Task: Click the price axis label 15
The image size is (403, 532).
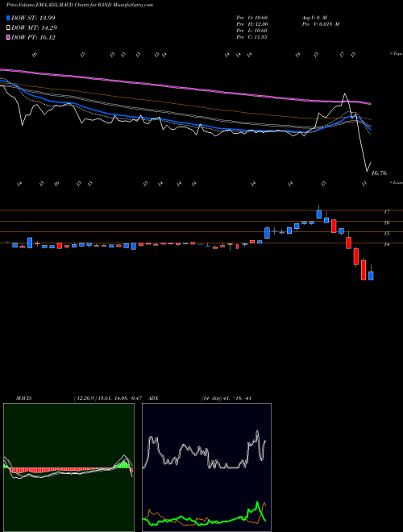Action: [x=386, y=234]
